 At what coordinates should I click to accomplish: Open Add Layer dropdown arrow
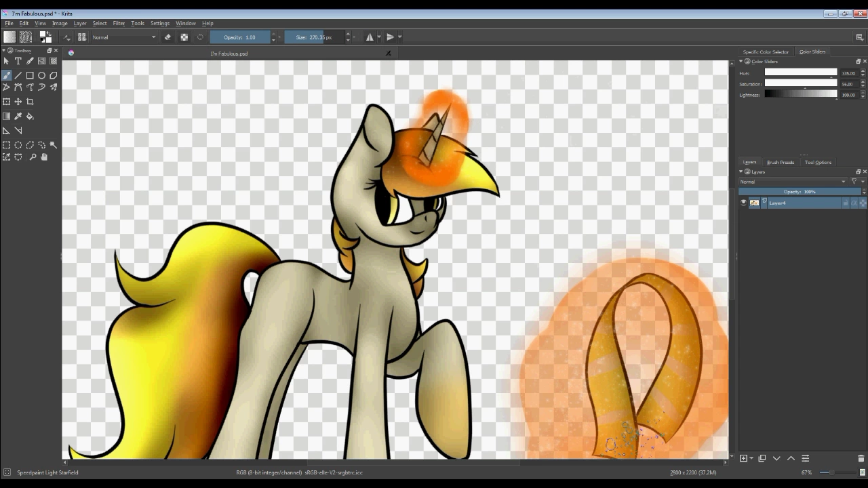click(751, 459)
